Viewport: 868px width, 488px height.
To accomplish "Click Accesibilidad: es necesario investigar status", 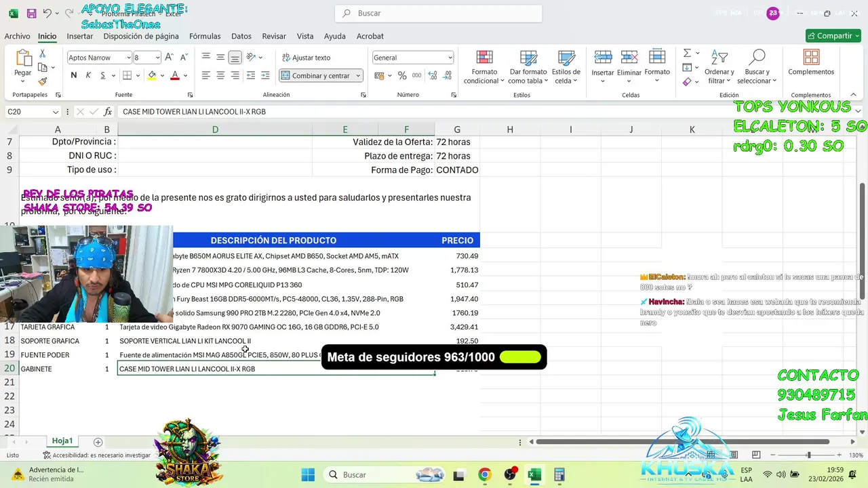I will tap(96, 455).
